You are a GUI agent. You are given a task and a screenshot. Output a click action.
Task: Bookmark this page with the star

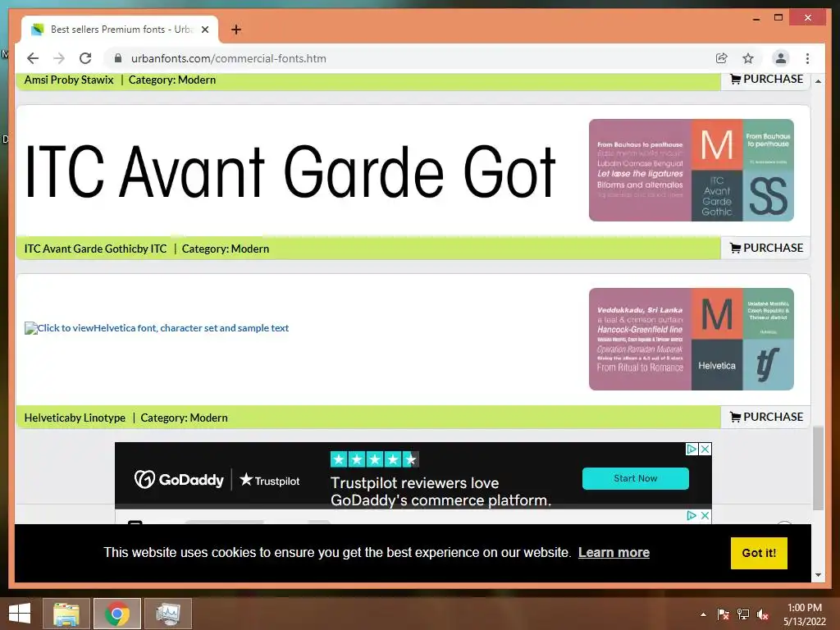pyautogui.click(x=748, y=58)
